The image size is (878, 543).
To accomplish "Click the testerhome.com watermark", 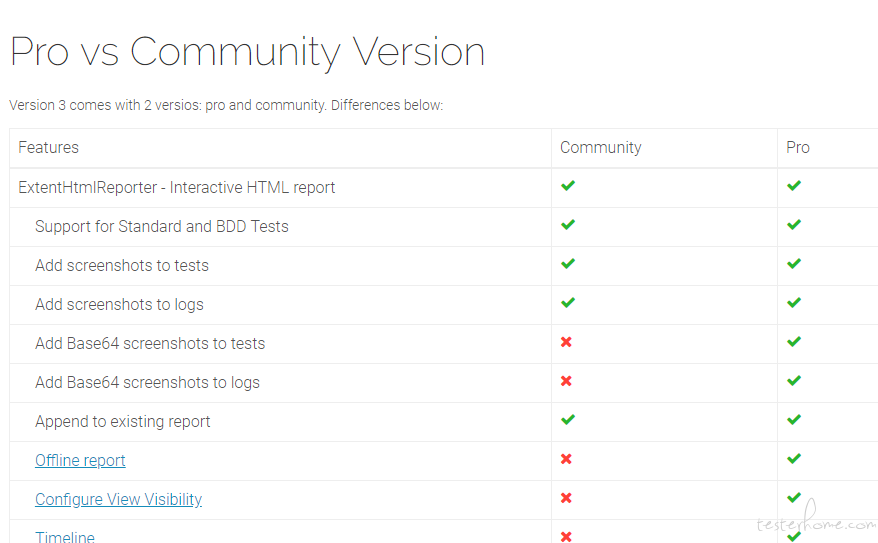I will click(815, 521).
